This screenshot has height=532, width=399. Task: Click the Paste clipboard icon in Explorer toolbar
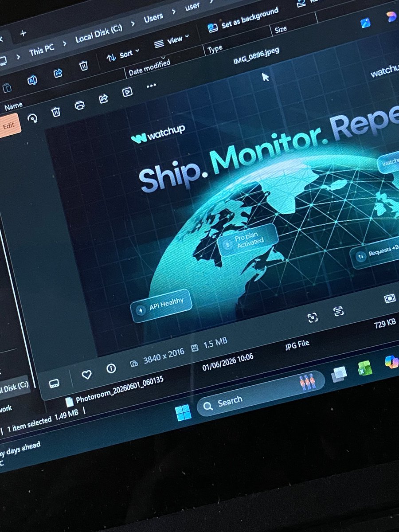click(x=7, y=88)
